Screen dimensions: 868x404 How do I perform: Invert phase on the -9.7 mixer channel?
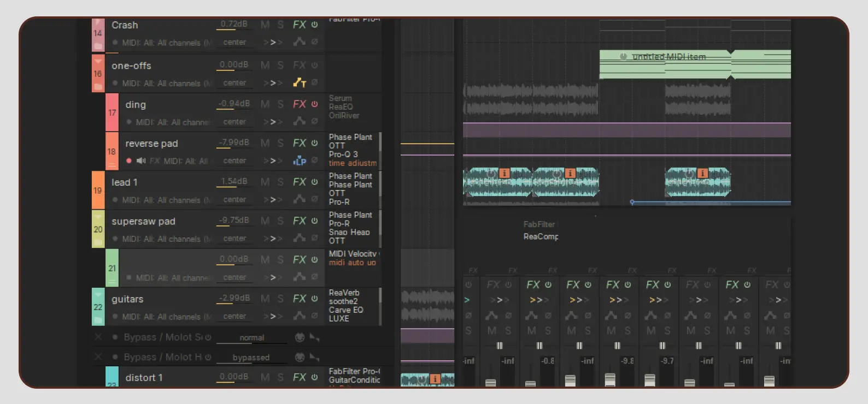pyautogui.click(x=667, y=316)
